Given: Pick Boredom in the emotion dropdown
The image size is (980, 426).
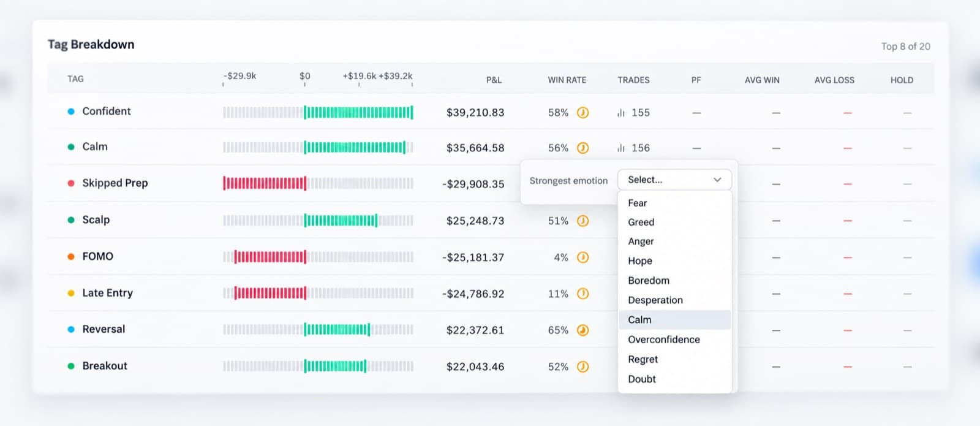Looking at the screenshot, I should point(674,280).
